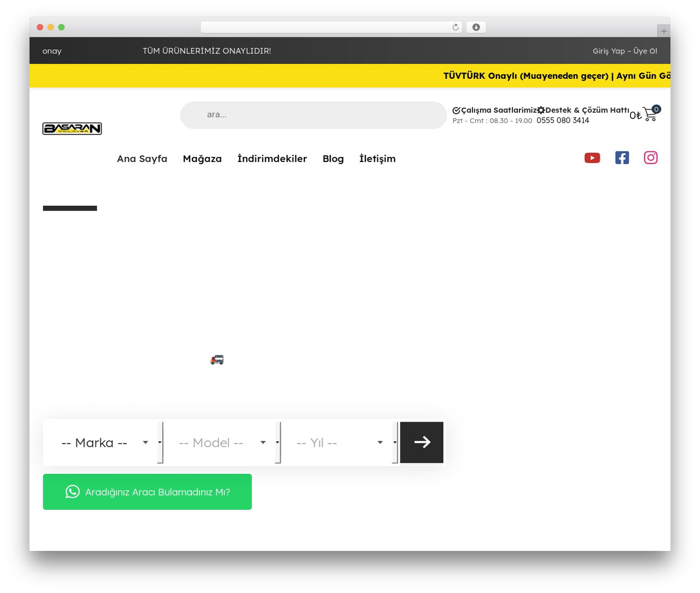Open the Blog menu item
Viewport: 700px width, 593px height.
pos(333,159)
